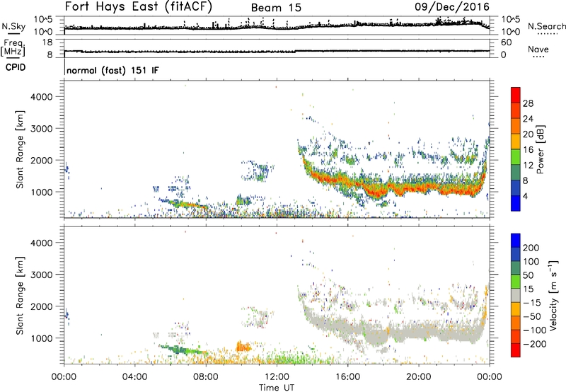Pick the red bottom segment of Velocity colorbar
The image size is (566, 392).
point(516,350)
